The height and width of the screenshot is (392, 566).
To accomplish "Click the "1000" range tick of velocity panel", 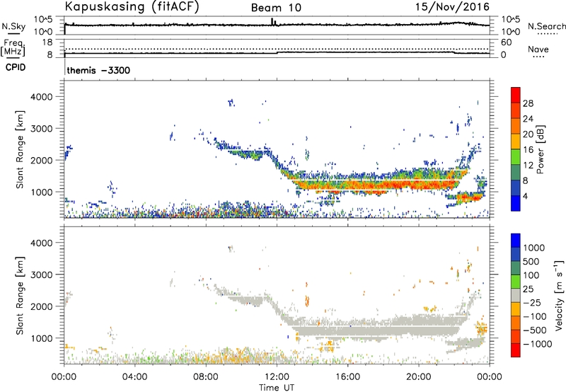I will click(x=42, y=338).
